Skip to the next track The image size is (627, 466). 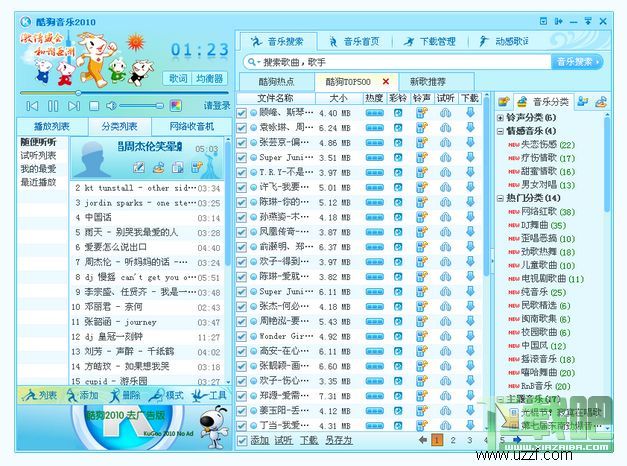coord(74,106)
